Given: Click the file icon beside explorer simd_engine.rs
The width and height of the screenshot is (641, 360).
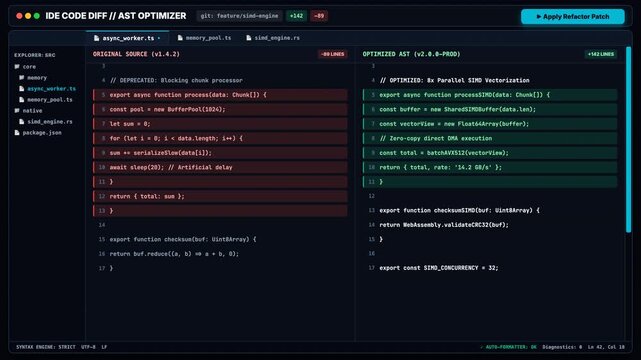Looking at the screenshot, I should tap(22, 122).
